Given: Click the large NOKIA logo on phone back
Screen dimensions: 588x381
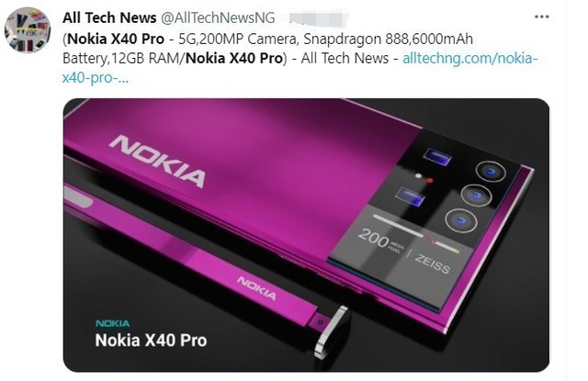Looking at the screenshot, I should coord(157,161).
